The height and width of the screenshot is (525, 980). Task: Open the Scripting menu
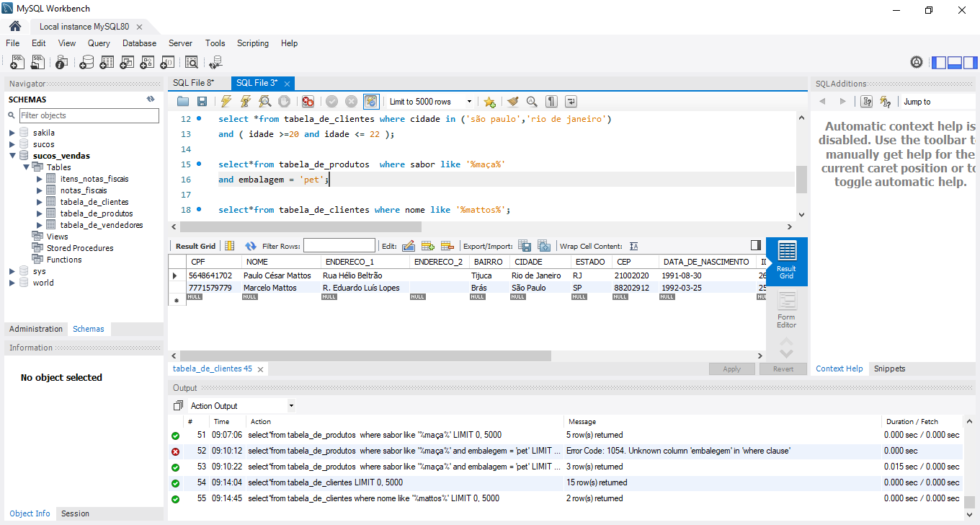pyautogui.click(x=253, y=43)
